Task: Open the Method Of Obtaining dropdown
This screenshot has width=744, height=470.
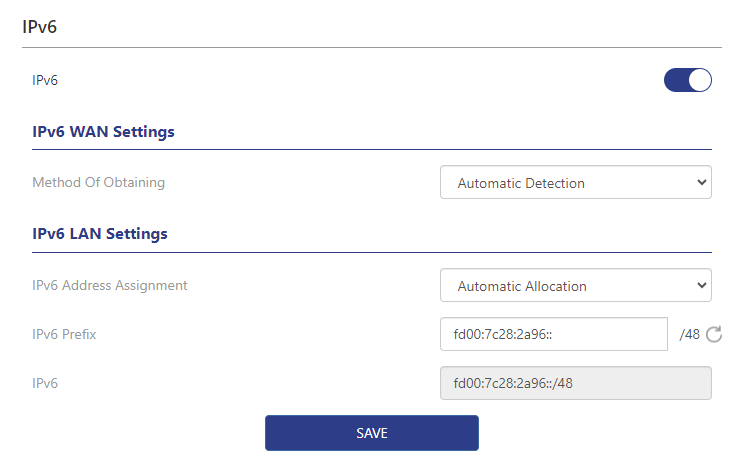Action: coord(575,183)
